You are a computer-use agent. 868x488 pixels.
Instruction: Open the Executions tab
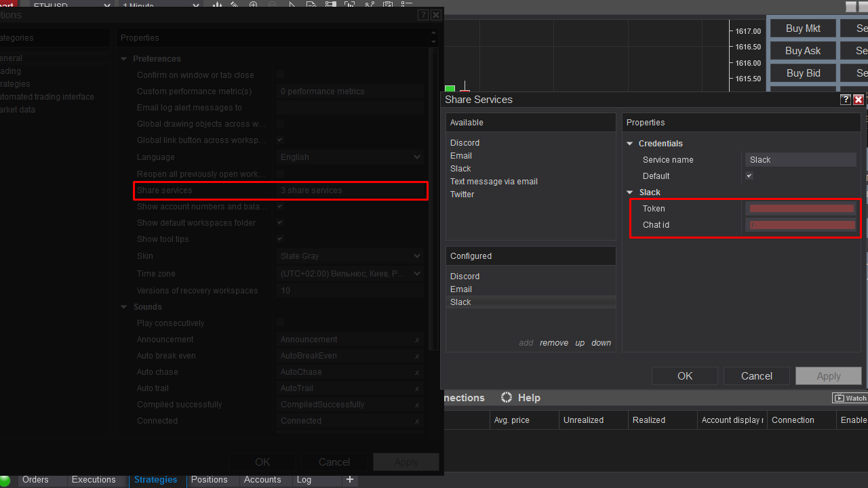point(94,479)
